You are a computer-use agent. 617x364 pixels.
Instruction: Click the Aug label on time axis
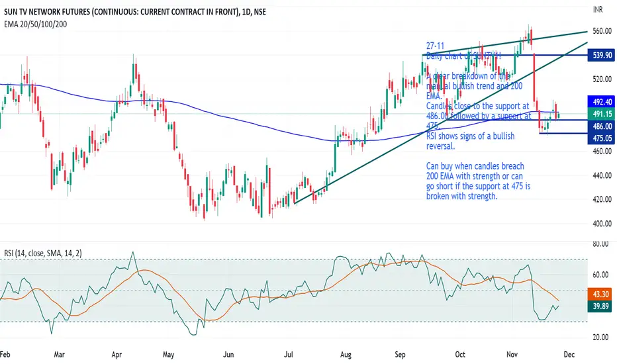click(346, 355)
